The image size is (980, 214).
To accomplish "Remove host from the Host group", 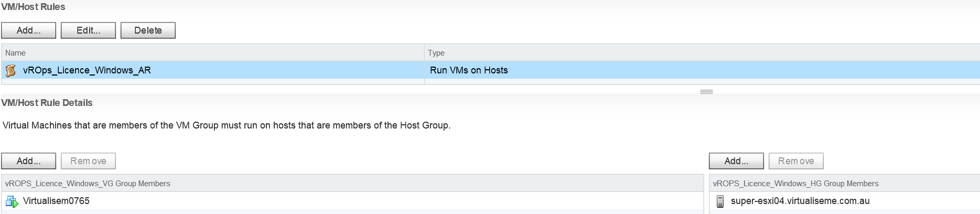I will 796,161.
